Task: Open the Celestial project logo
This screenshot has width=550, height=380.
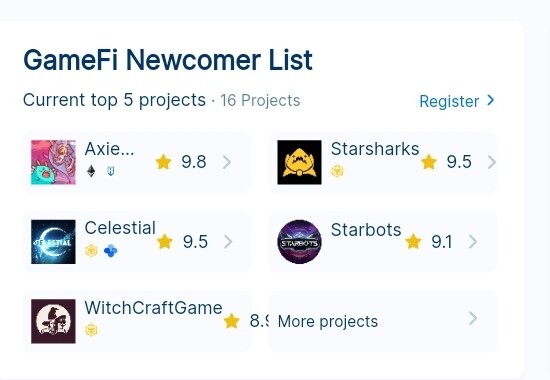Action: point(53,242)
